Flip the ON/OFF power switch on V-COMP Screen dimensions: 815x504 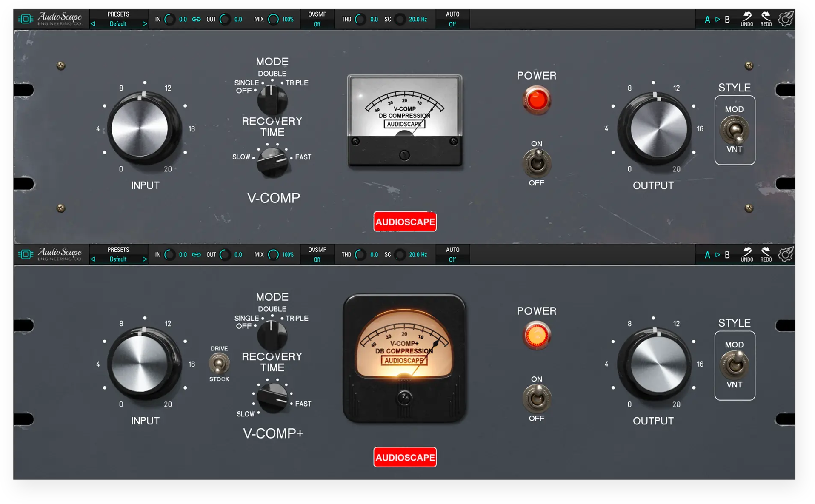coord(537,163)
